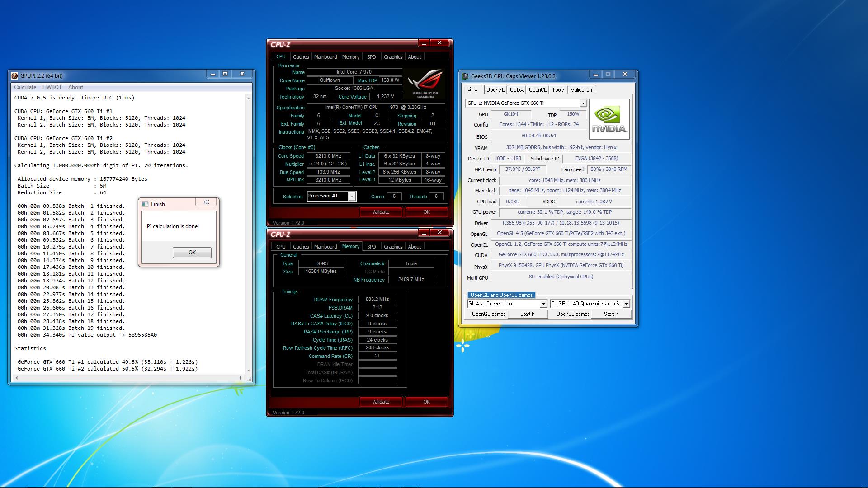Click the GPUPI title bar app icon

click(x=14, y=76)
